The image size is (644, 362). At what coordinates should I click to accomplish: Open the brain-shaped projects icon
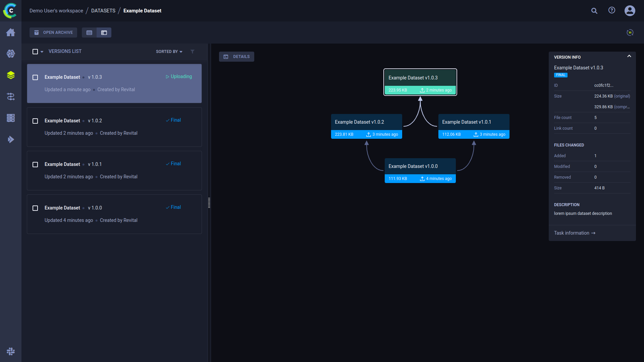click(11, 54)
